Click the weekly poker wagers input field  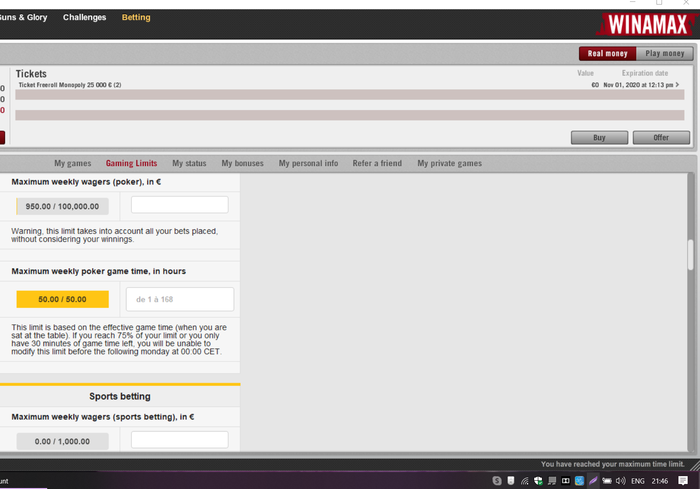(180, 205)
